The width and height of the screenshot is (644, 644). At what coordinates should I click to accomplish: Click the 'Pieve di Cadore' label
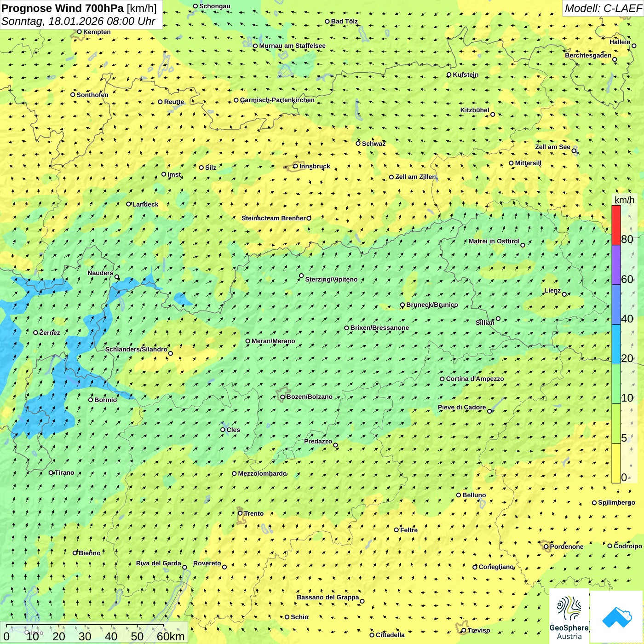click(x=462, y=407)
